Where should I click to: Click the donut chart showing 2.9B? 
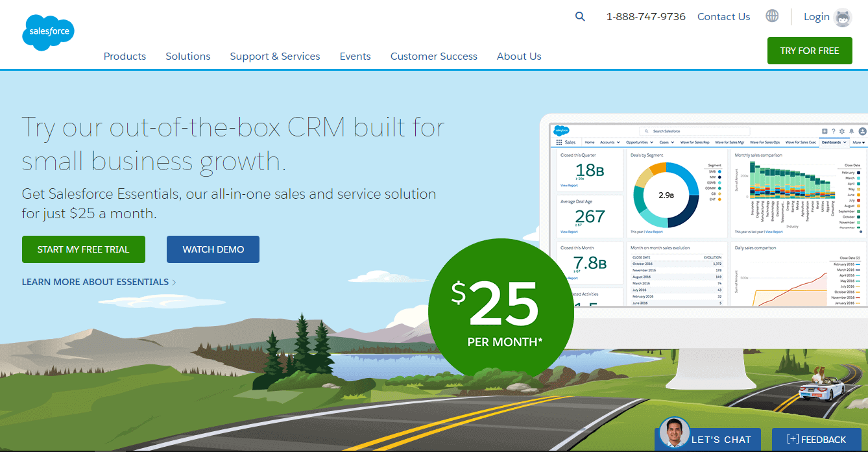tap(666, 194)
